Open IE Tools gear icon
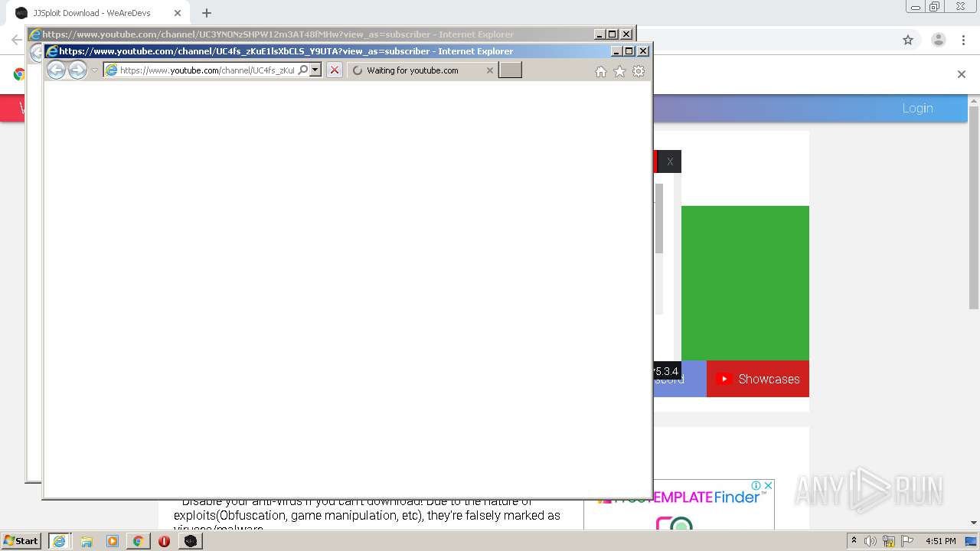980x551 pixels. pyautogui.click(x=639, y=71)
